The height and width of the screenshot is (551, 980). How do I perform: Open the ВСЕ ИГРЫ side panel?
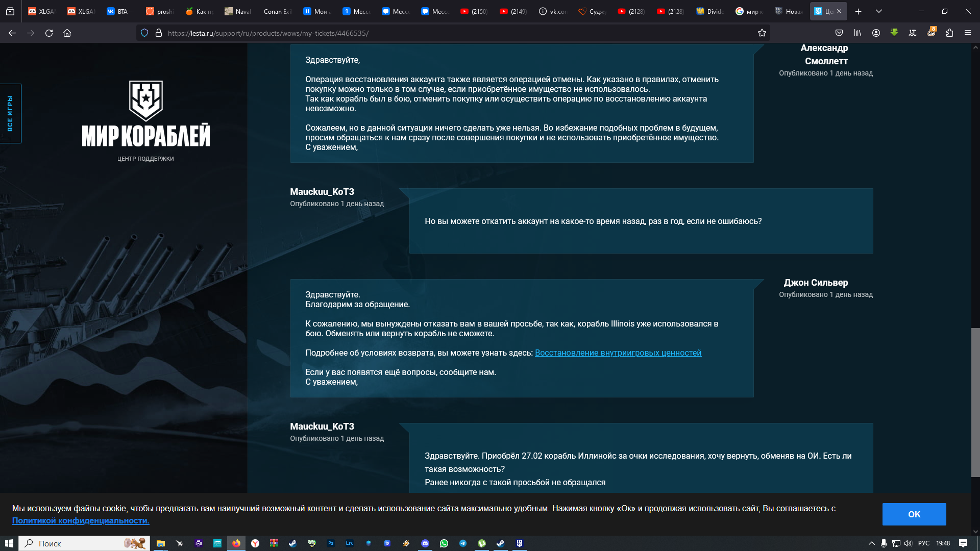[x=10, y=113]
